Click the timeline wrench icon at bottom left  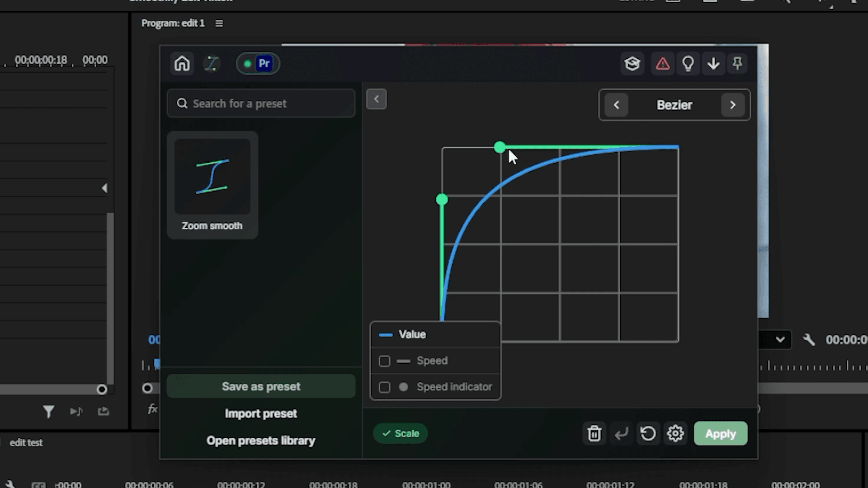point(11,484)
